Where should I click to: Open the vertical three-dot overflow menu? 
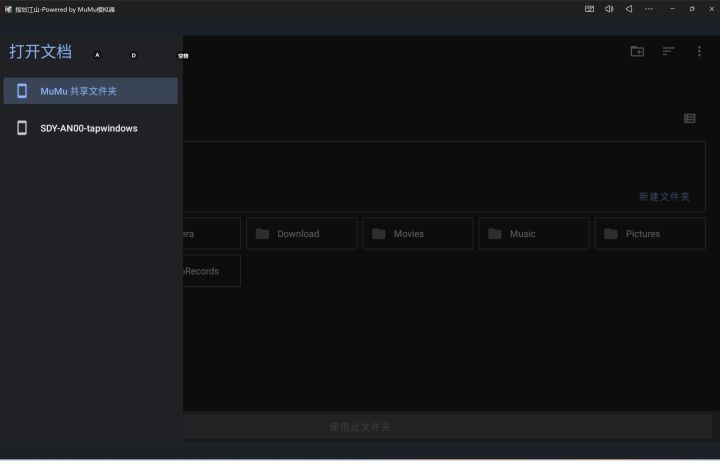point(699,51)
